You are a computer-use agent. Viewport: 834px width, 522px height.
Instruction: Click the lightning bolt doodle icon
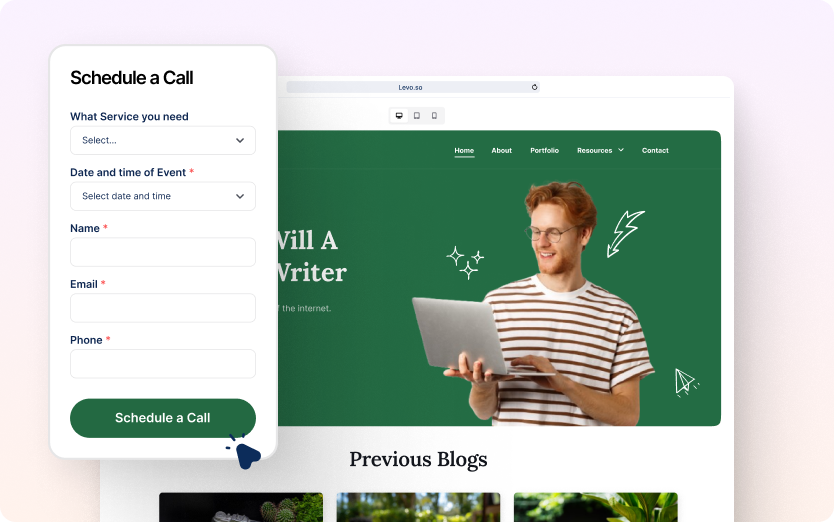[625, 234]
